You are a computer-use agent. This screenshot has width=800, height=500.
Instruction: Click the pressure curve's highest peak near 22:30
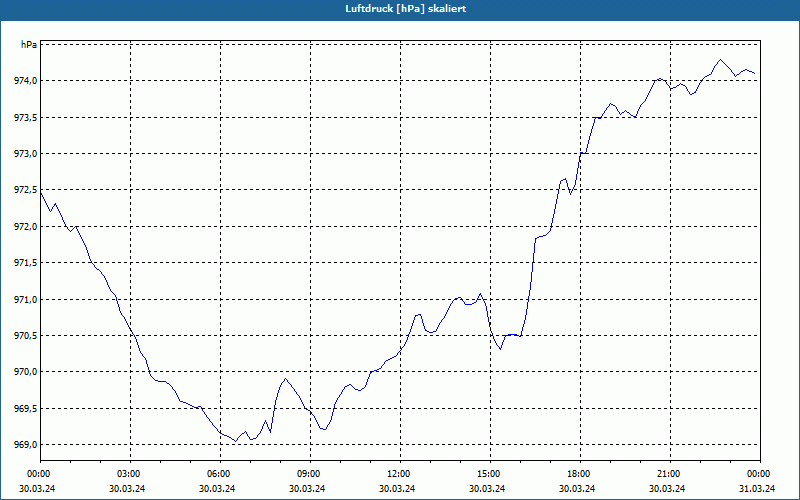[720, 60]
